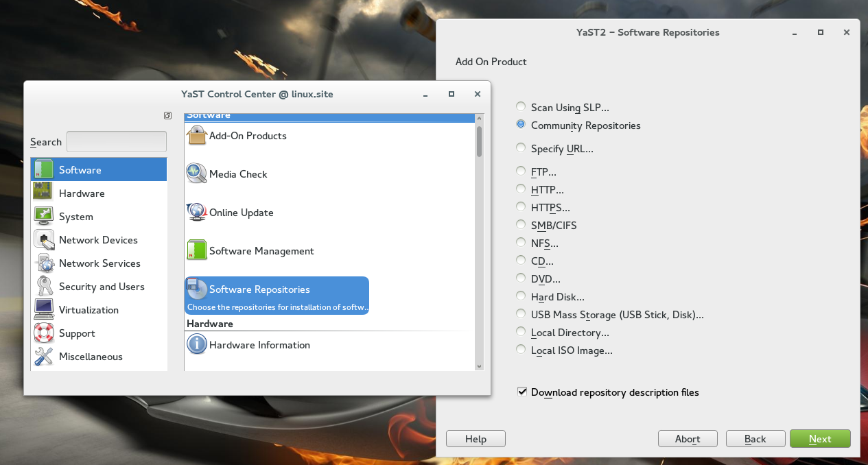Click the Media Check label

[x=238, y=174]
